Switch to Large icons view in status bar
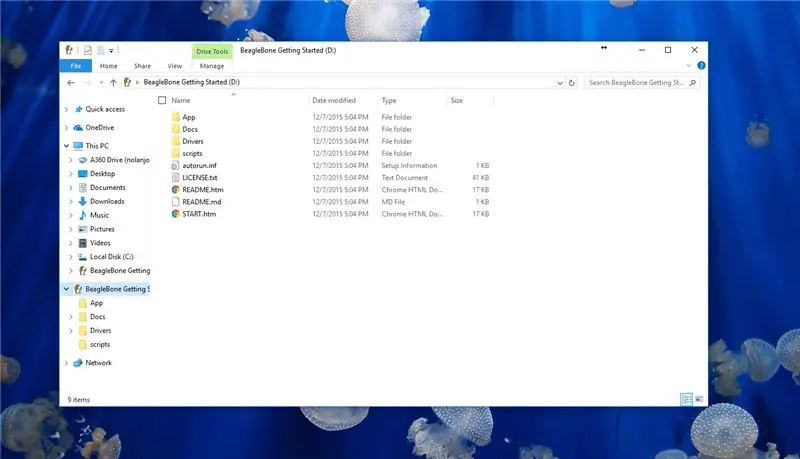This screenshot has width=800, height=459. click(699, 399)
